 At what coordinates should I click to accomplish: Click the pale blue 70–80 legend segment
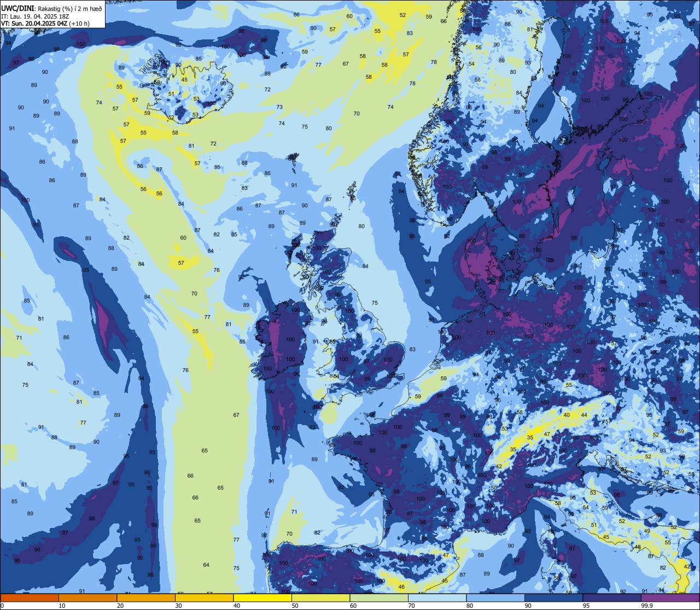[437, 598]
